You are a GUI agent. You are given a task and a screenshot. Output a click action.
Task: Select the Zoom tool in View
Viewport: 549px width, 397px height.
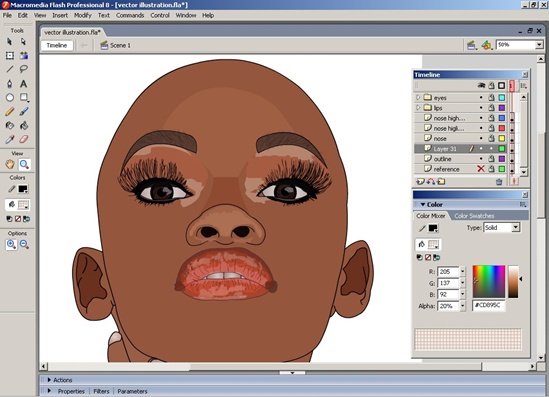24,164
